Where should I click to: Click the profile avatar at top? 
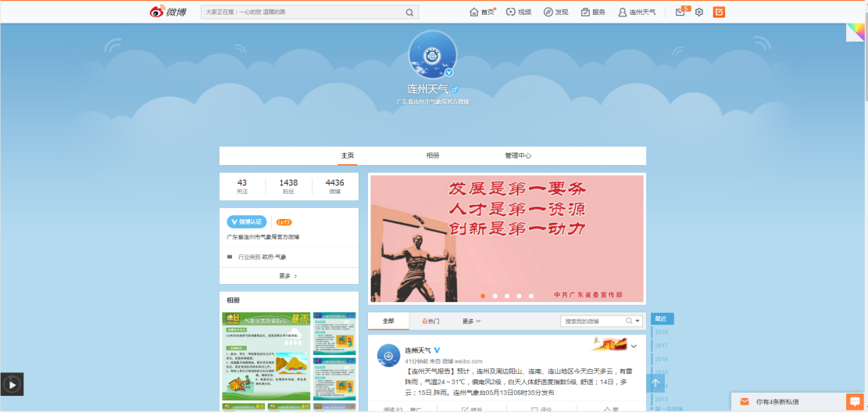point(432,54)
